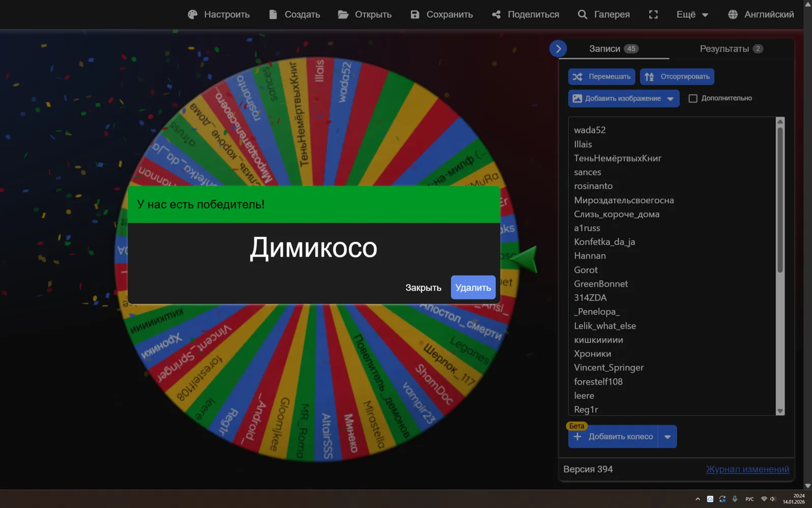Browse the Галерея gallery
The image size is (812, 508).
[604, 14]
